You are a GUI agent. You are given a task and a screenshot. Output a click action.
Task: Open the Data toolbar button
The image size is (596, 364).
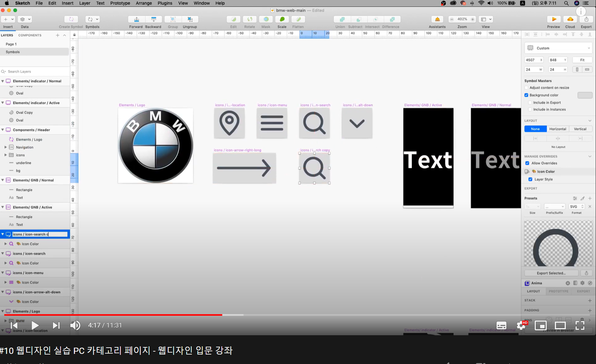pos(25,19)
